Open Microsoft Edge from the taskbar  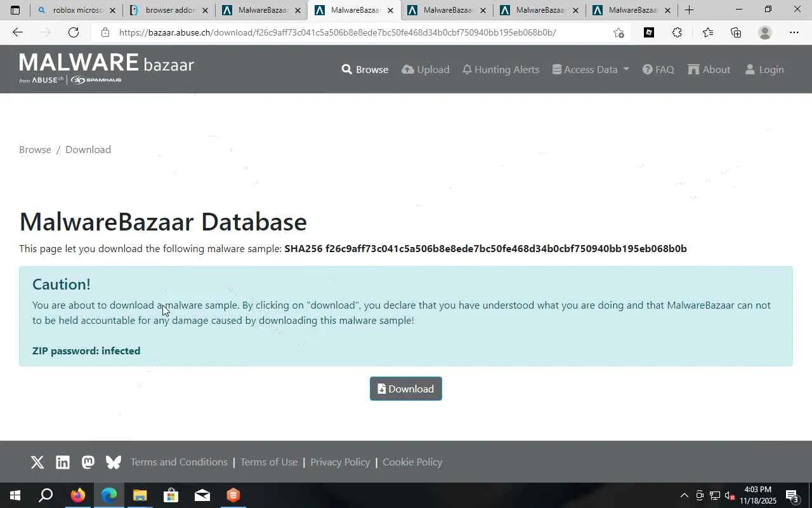pos(108,495)
